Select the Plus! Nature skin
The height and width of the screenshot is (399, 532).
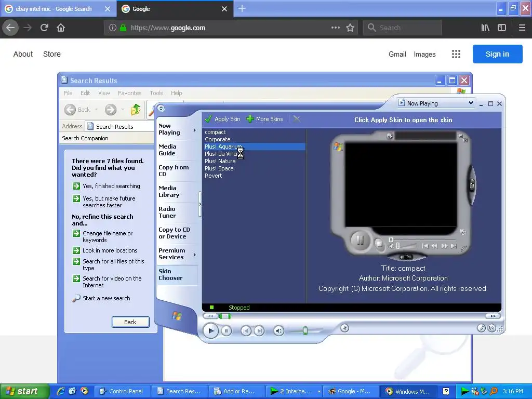(x=220, y=161)
